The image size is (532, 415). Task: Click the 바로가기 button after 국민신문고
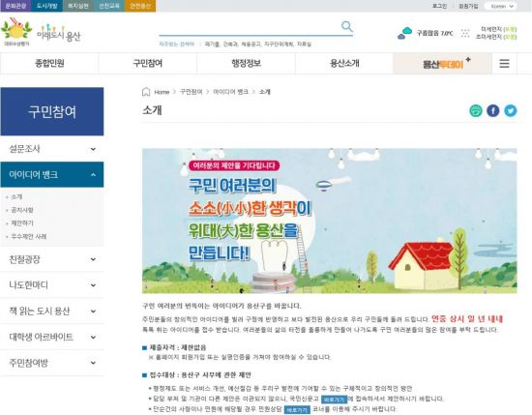point(334,400)
